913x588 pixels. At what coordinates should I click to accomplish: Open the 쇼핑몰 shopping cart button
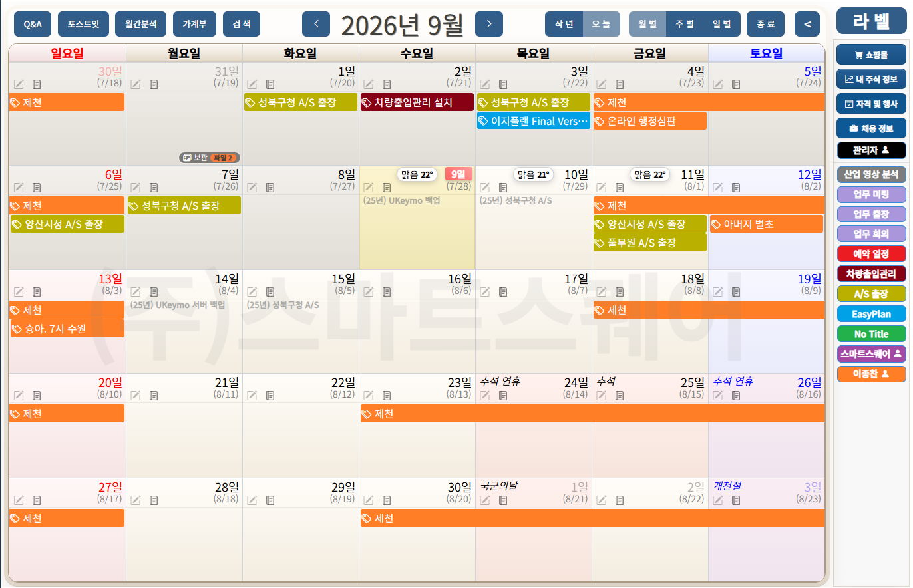[871, 55]
